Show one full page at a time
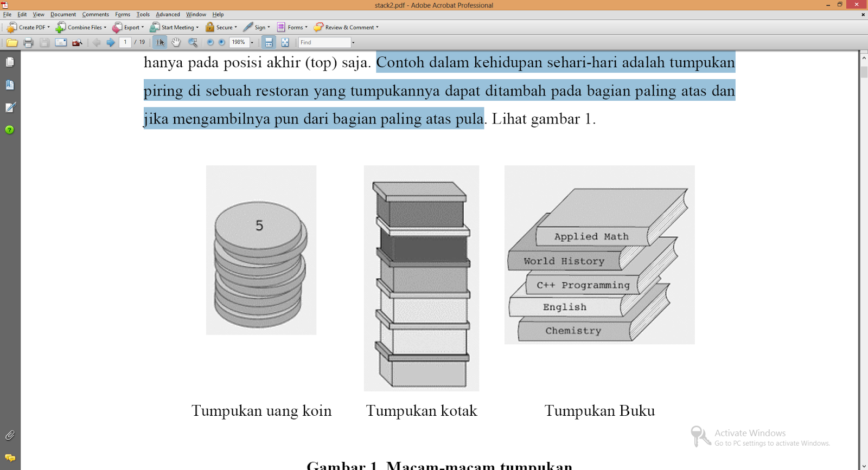This screenshot has width=868, height=470. [x=285, y=42]
